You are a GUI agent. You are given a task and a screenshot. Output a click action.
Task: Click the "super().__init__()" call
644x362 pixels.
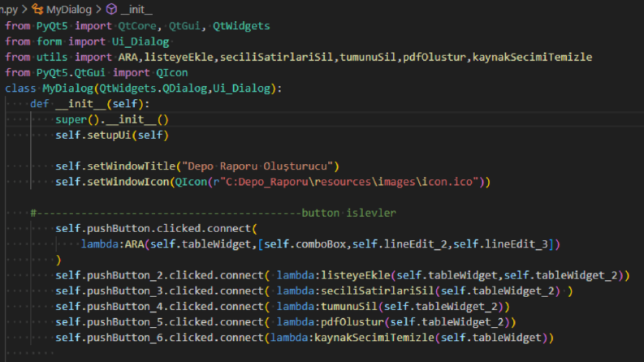(x=112, y=119)
